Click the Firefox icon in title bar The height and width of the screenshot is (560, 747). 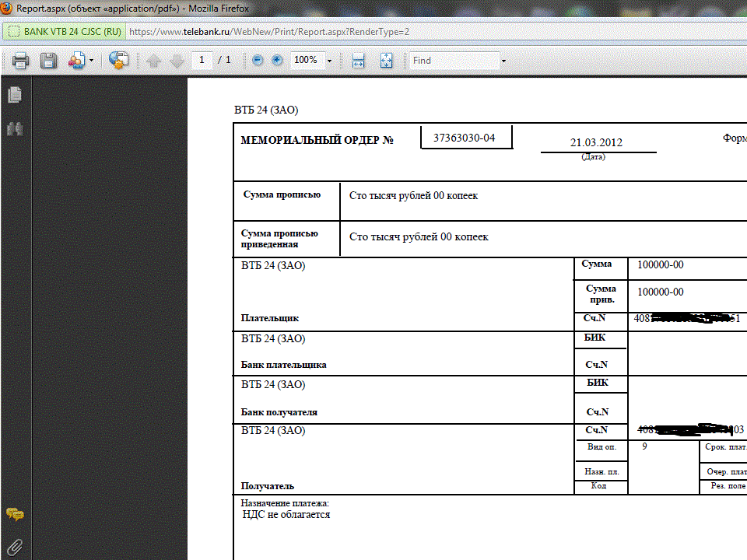click(7, 8)
